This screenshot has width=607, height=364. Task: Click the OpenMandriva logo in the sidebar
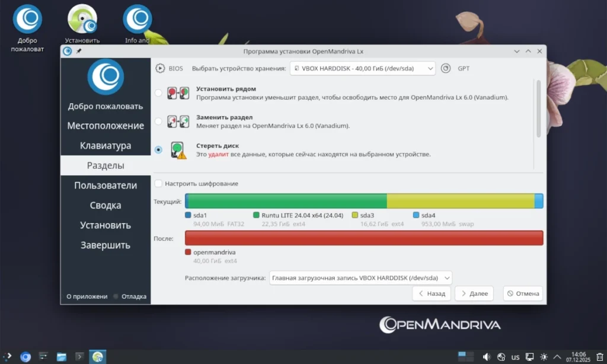coord(106,76)
